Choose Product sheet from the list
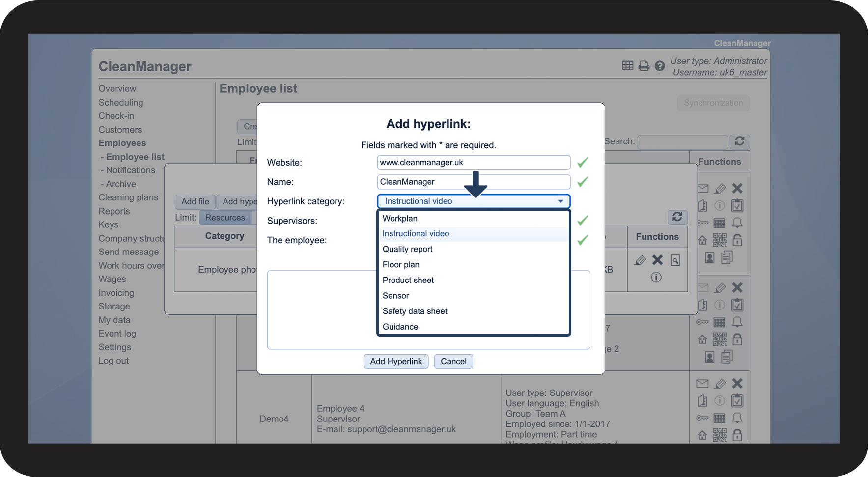The image size is (868, 477). (x=474, y=280)
